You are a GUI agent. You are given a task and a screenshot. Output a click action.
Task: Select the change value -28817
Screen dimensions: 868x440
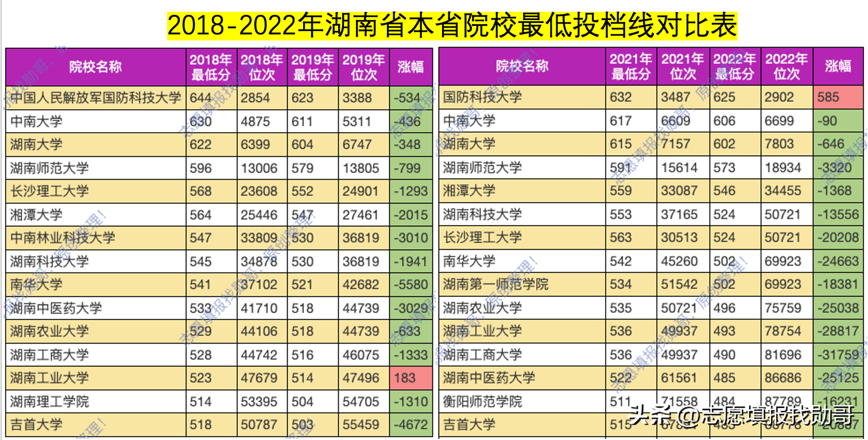point(838,331)
